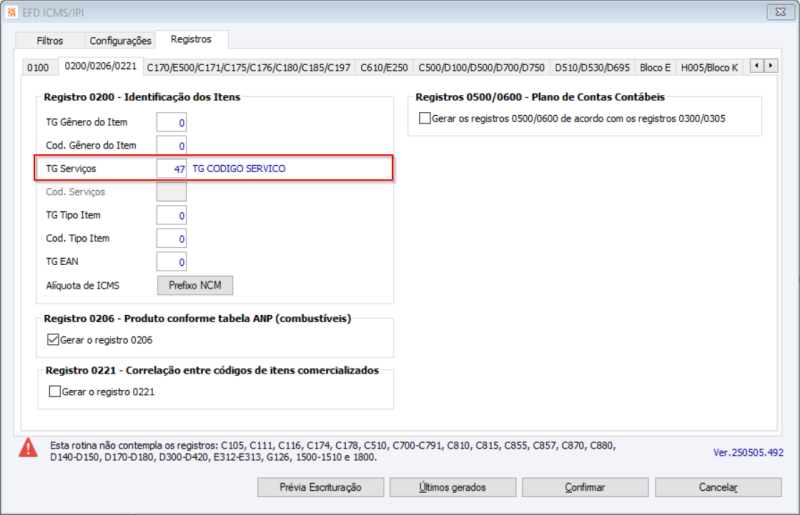Switch to the Filtros tab
Screen dimensions: 800x515
tap(49, 40)
